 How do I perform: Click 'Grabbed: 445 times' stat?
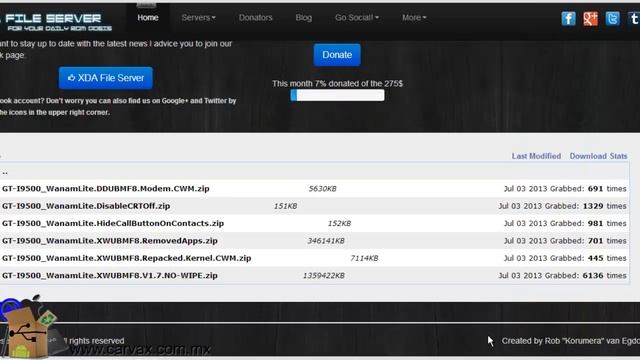(588, 258)
